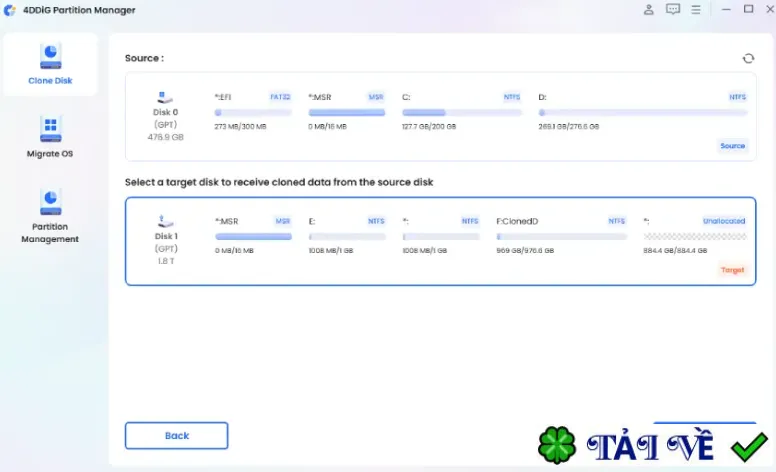Open the Partition Management section
This screenshot has width=776, height=472.
coord(50,216)
